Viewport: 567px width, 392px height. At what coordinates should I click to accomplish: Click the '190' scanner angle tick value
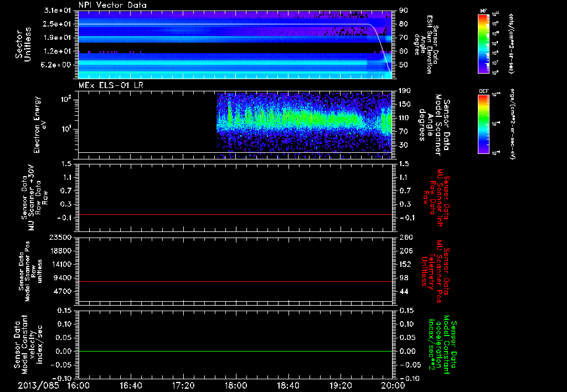[x=405, y=91]
